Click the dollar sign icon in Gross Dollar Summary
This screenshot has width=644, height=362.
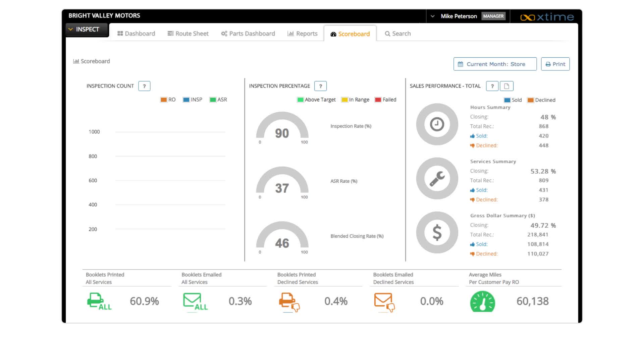[437, 232]
